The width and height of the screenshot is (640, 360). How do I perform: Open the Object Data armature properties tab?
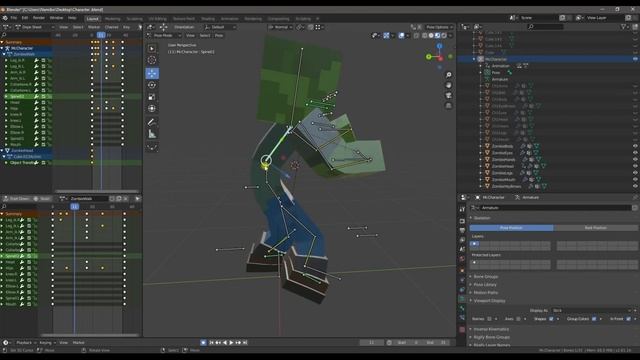click(x=462, y=299)
